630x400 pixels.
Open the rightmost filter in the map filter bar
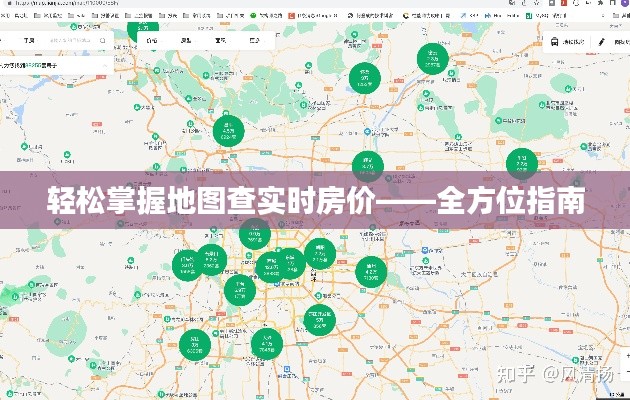[x=253, y=42]
